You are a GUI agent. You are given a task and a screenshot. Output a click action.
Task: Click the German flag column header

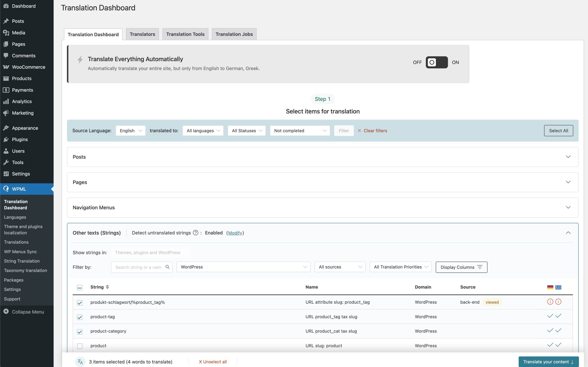[x=550, y=287]
